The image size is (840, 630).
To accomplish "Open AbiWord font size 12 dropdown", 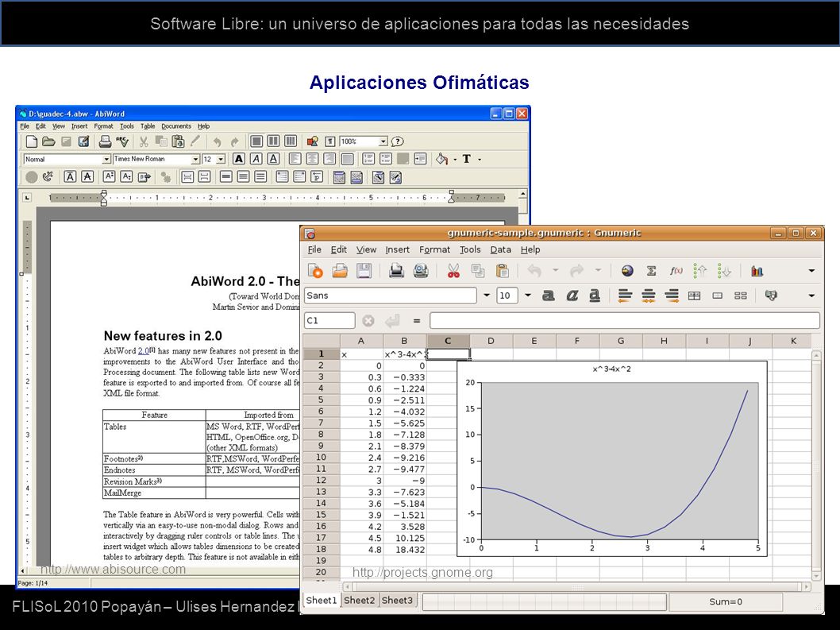I will click(221, 159).
